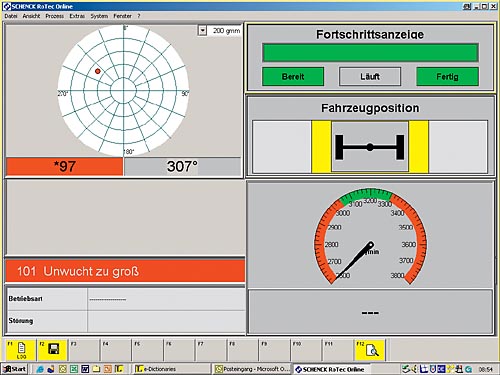Image resolution: width=500 pixels, height=375 pixels.
Task: Open the 200 gmm scale dropdown arrow
Action: pyautogui.click(x=202, y=31)
